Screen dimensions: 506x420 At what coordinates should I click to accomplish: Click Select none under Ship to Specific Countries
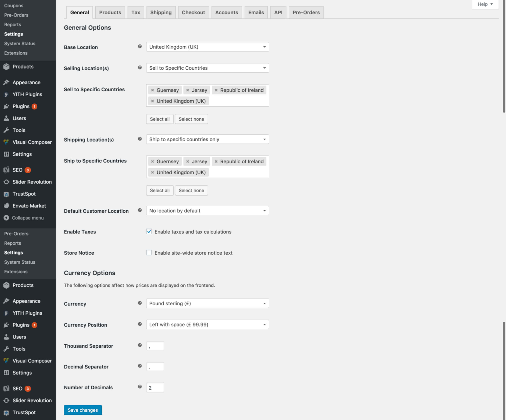191,190
